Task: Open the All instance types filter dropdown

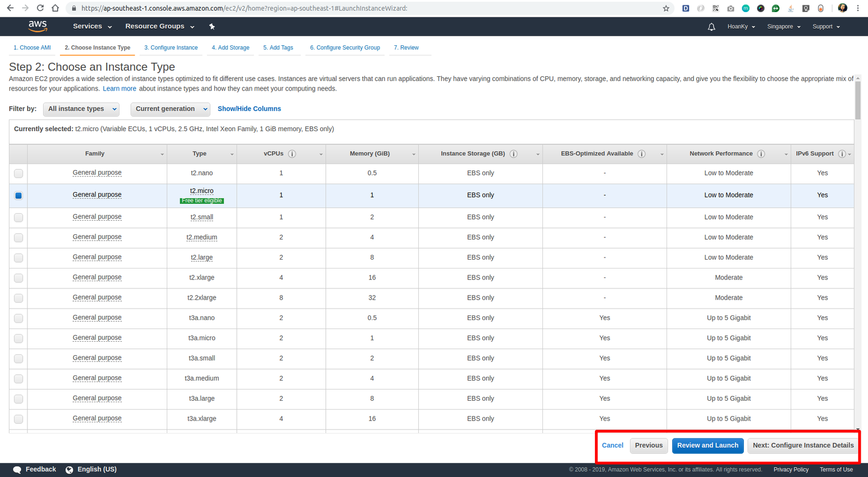Action: click(82, 109)
